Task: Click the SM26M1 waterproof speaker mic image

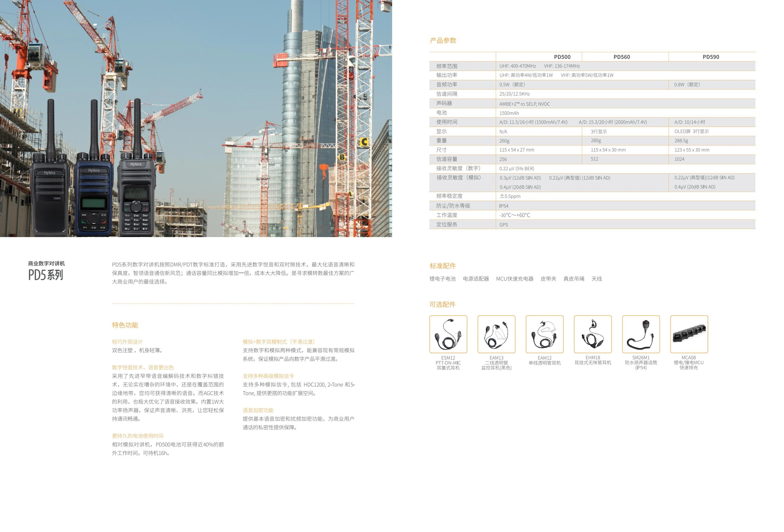Action: pos(641,334)
